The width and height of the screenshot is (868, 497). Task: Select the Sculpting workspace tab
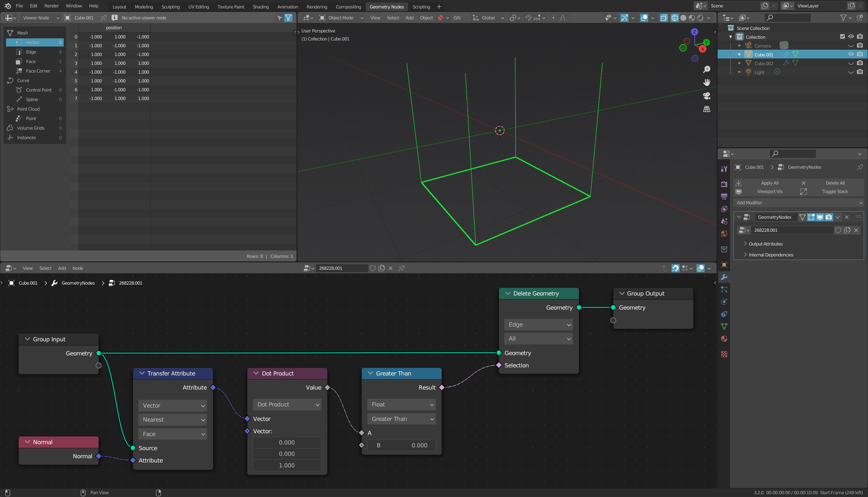169,7
